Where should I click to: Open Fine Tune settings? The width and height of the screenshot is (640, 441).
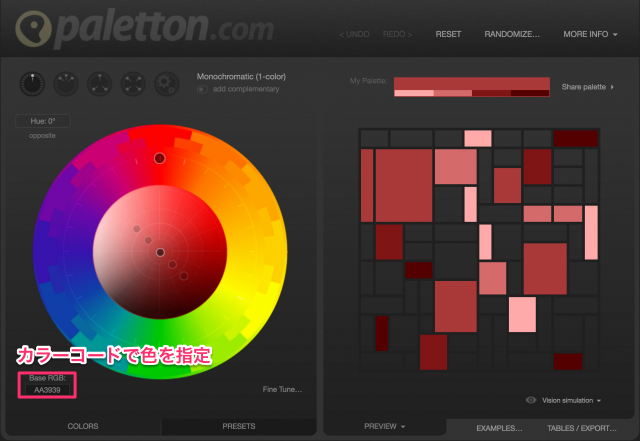282,390
